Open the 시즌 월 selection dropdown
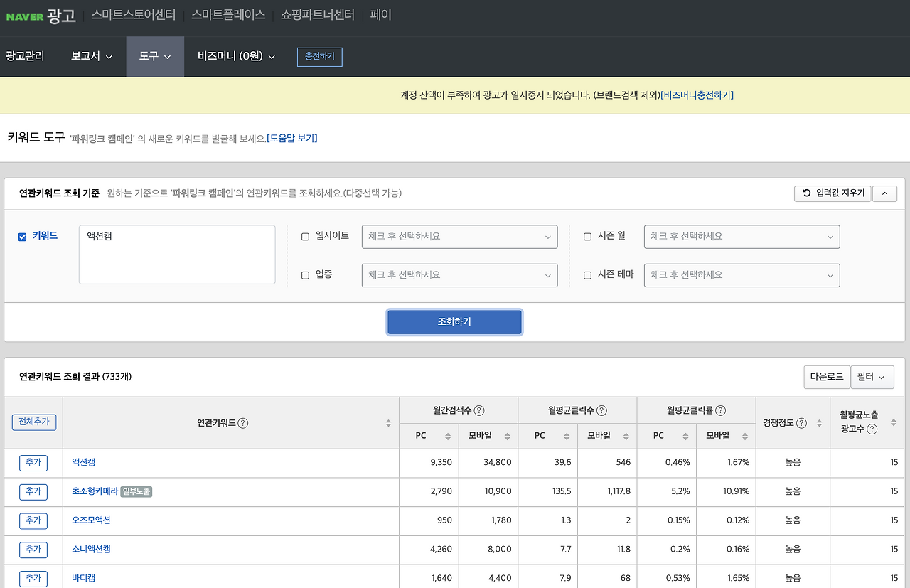910x588 pixels. click(x=742, y=237)
